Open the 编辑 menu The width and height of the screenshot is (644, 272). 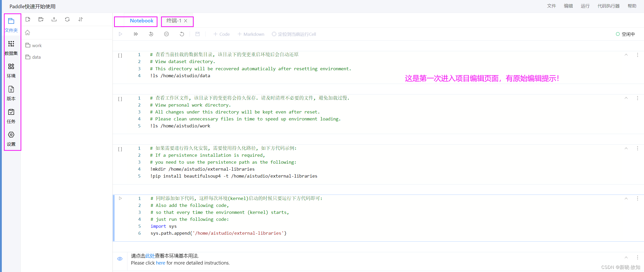[568, 6]
